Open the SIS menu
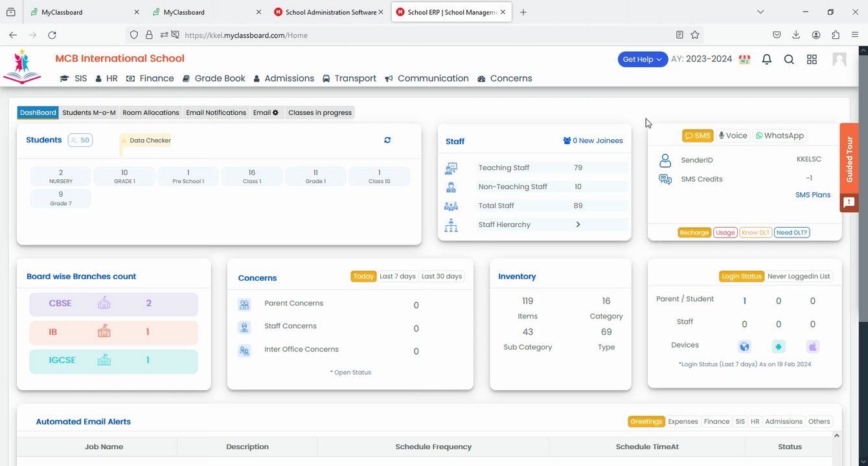Viewport: 868px width, 466px height. pyautogui.click(x=74, y=78)
